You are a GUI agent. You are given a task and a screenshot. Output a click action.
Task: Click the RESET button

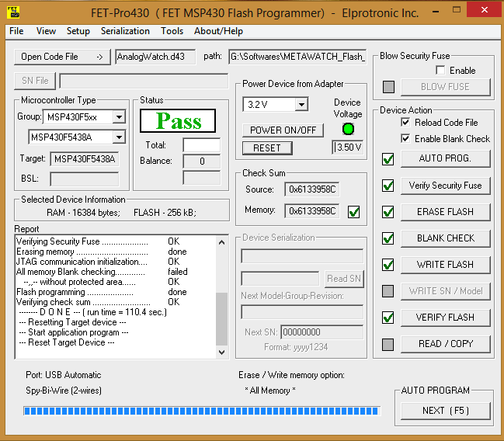(267, 148)
